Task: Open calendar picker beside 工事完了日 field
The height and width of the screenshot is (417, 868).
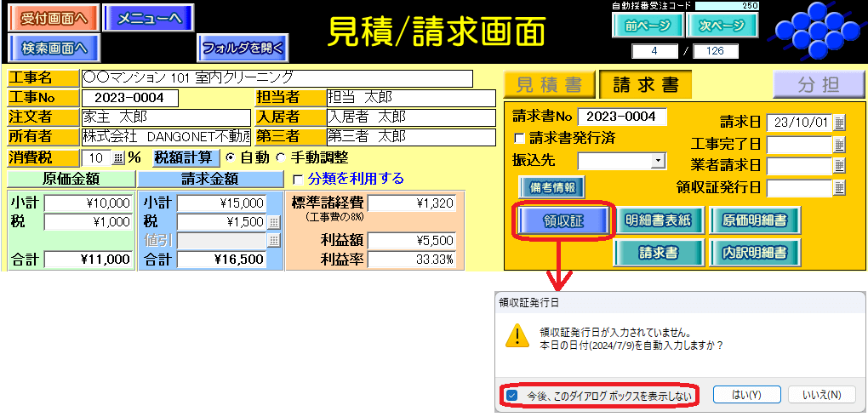Action: coord(839,145)
